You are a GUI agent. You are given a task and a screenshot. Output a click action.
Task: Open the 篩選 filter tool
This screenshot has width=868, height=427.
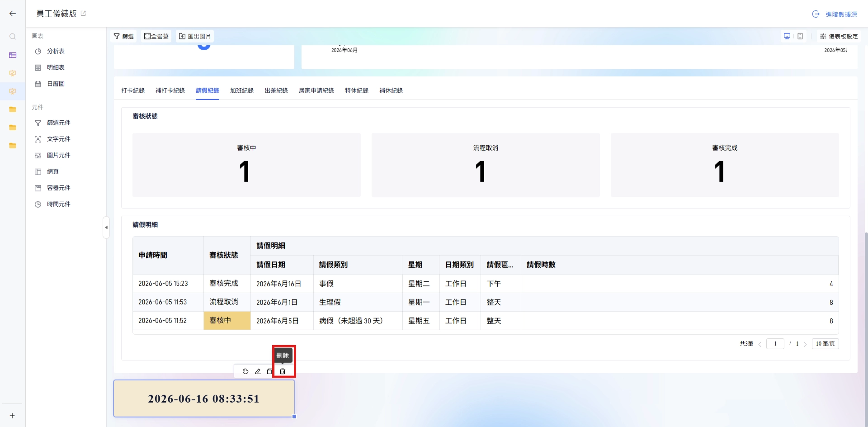pyautogui.click(x=123, y=36)
